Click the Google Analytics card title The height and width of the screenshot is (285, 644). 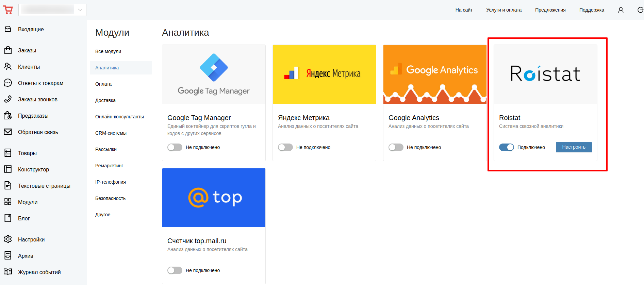[414, 118]
